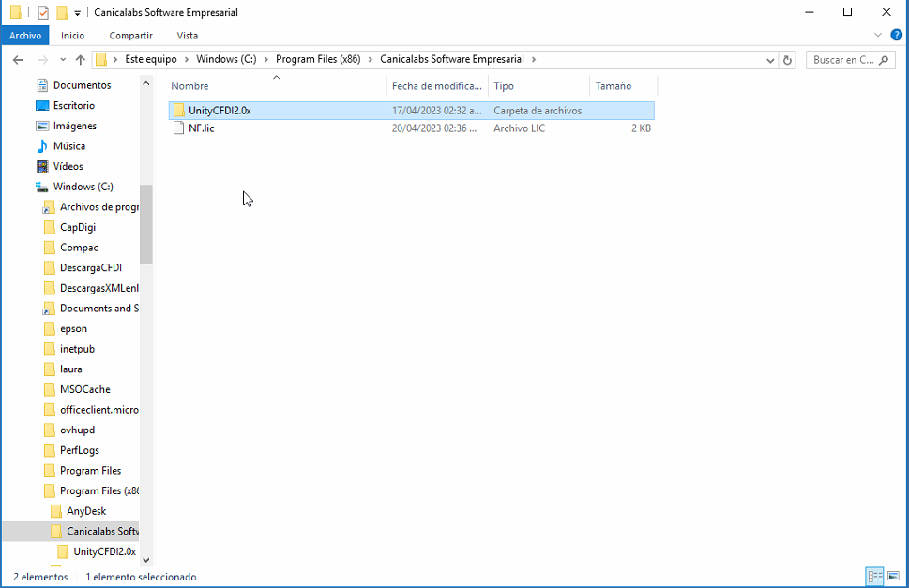Image resolution: width=909 pixels, height=588 pixels.
Task: Refresh the current folder view
Action: pos(787,60)
